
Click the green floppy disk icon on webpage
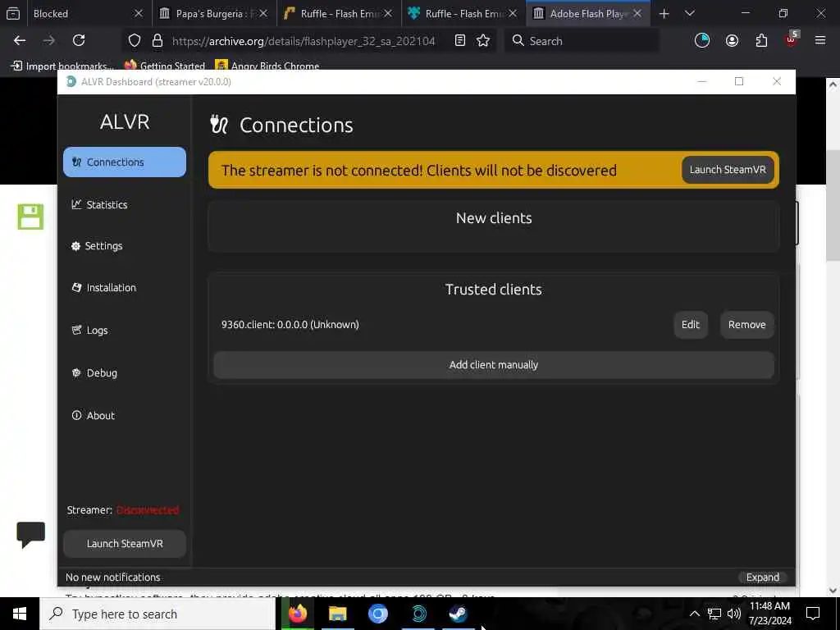point(30,217)
